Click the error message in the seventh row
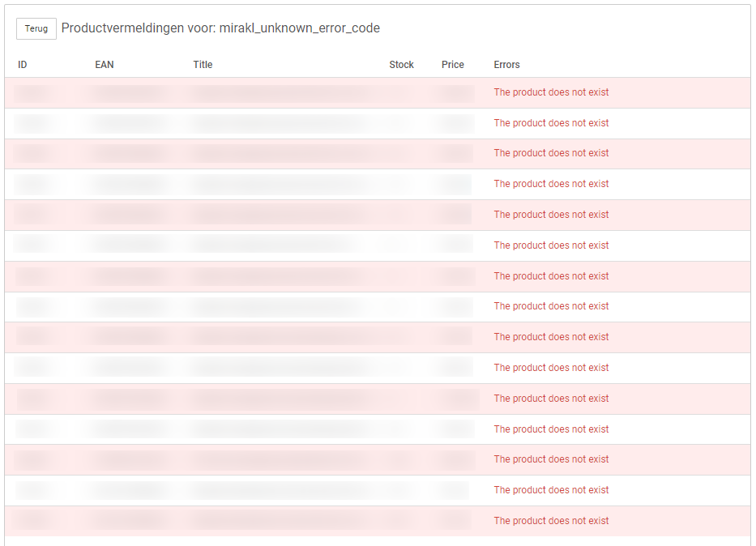This screenshot has height=546, width=756. [x=551, y=276]
